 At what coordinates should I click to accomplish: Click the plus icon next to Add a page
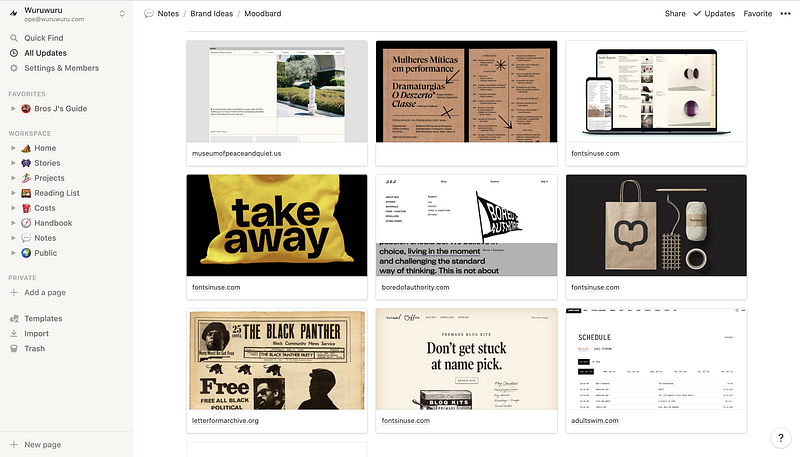click(14, 293)
